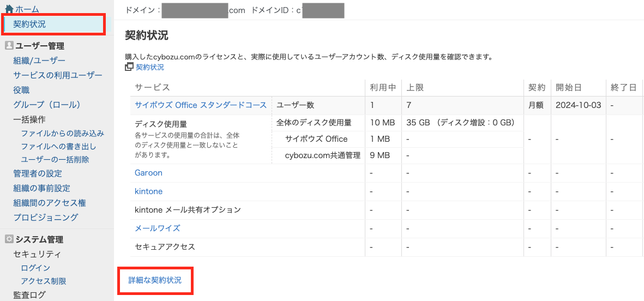Click 詳細な契約状況 link at bottom
Viewport: 644px width, 301px height.
(x=155, y=280)
